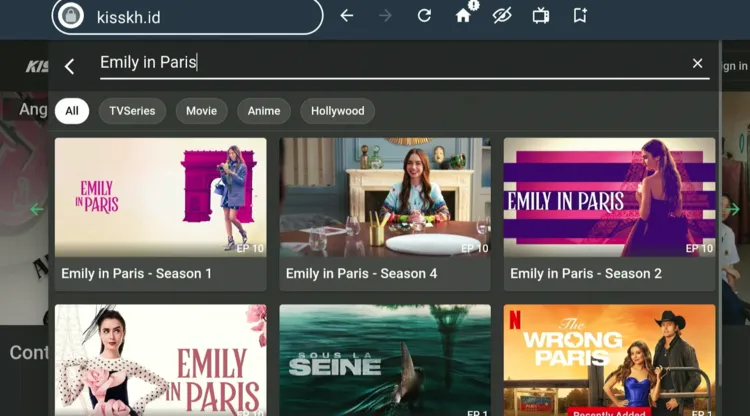Click the kisskh.id address bar
This screenshot has height=416, width=750.
point(188,17)
